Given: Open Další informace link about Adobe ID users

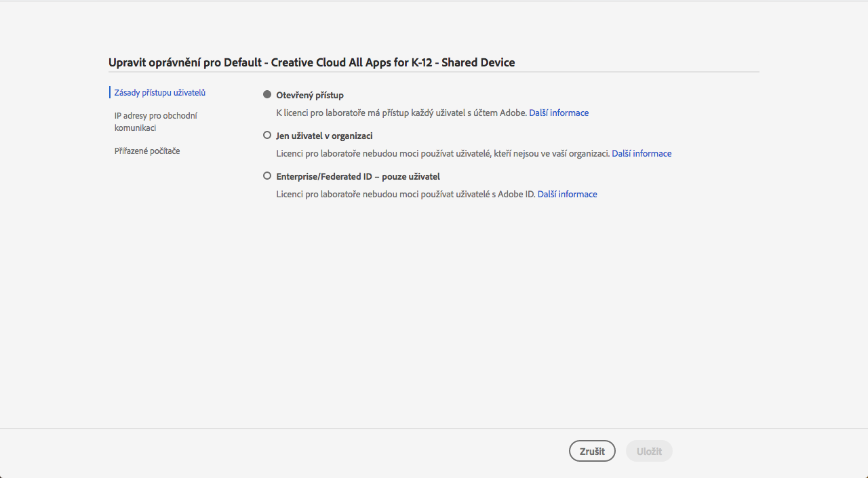Looking at the screenshot, I should pyautogui.click(x=568, y=195).
